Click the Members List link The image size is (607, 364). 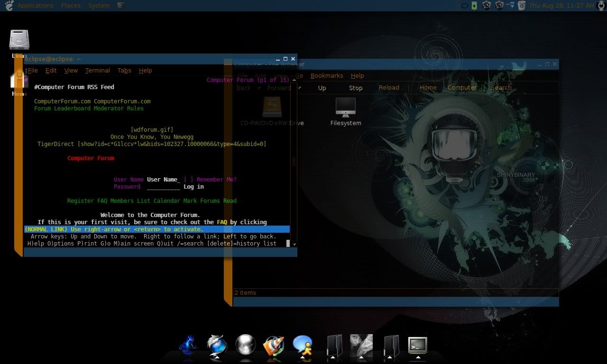pos(130,201)
